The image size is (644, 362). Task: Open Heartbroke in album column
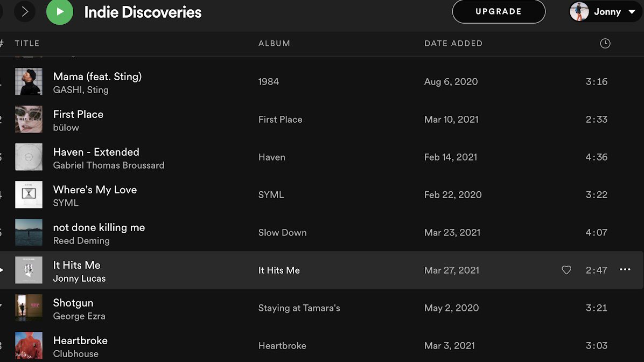[282, 346]
